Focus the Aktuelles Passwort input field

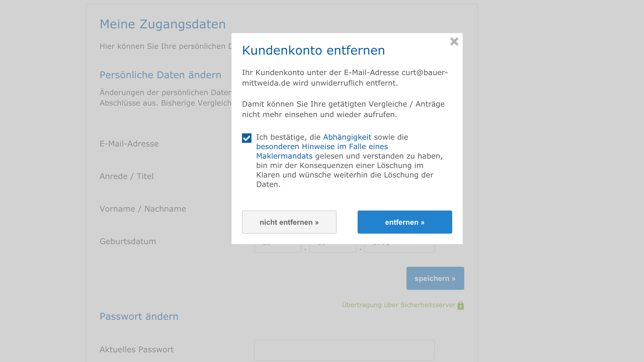(x=344, y=350)
